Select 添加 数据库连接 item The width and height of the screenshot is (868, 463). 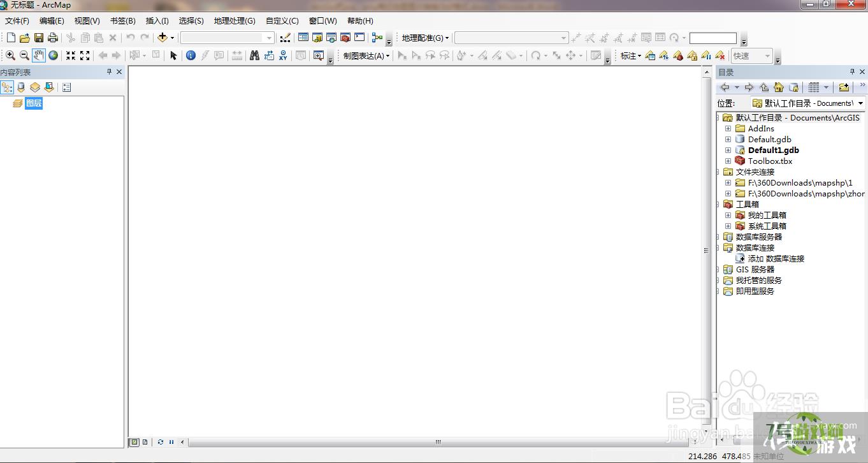776,259
